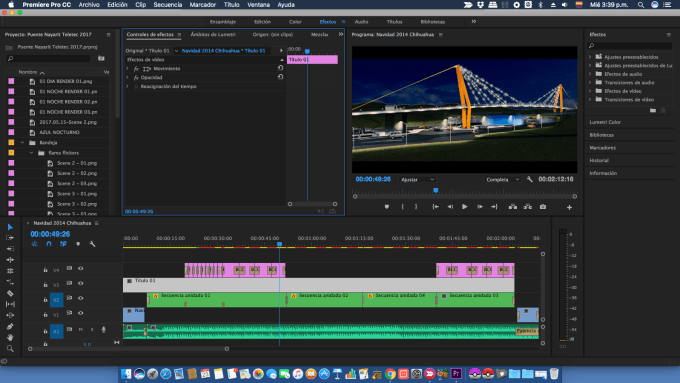Open the Completa playback resolution dropdown
Viewport: 680px width, 383px height.
coord(502,179)
